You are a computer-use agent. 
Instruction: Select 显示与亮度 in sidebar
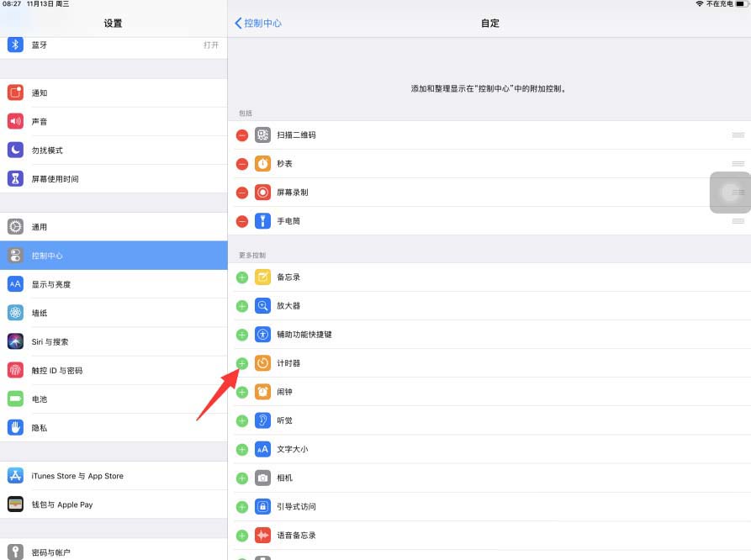[x=114, y=284]
